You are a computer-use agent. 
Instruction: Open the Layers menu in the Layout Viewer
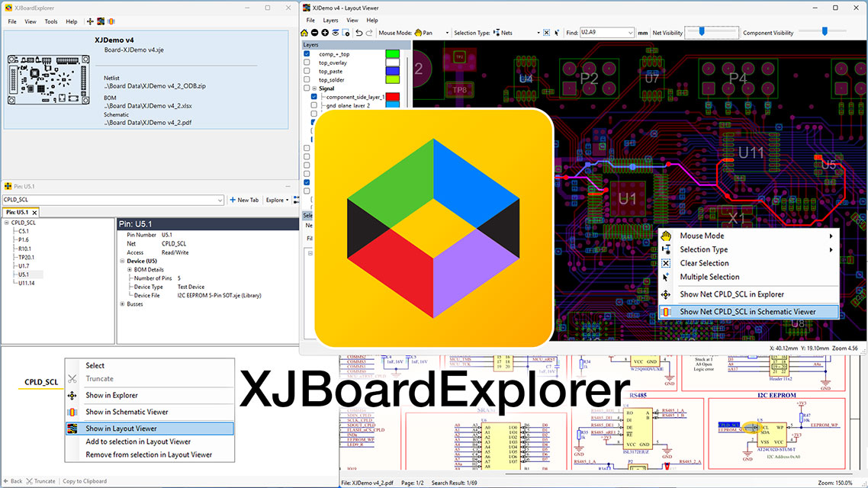[x=330, y=20]
